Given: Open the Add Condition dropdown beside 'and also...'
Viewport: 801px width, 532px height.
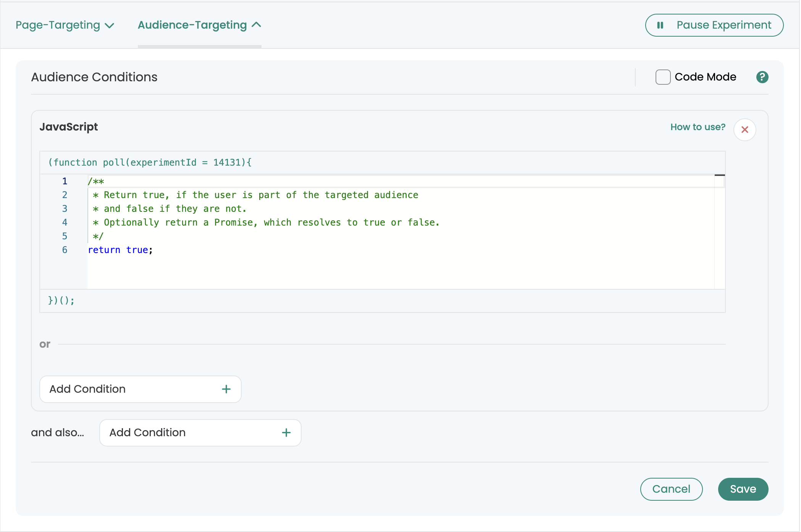Looking at the screenshot, I should click(x=200, y=433).
